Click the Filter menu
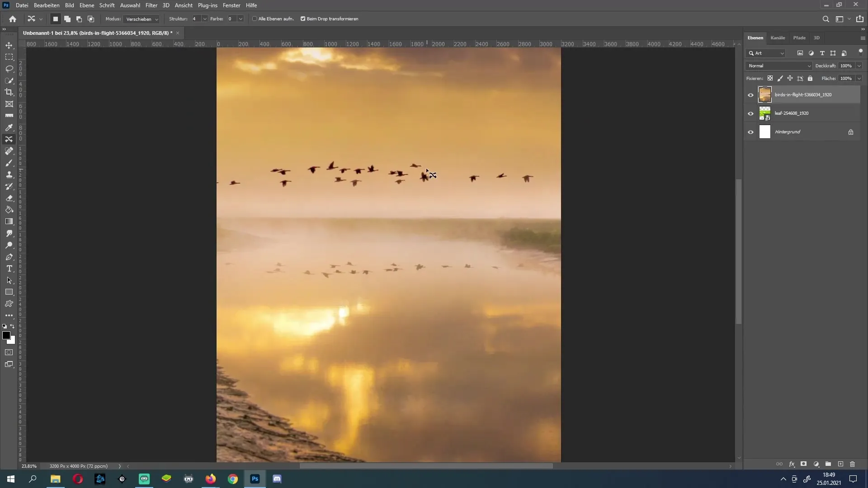This screenshot has height=488, width=868. click(151, 5)
